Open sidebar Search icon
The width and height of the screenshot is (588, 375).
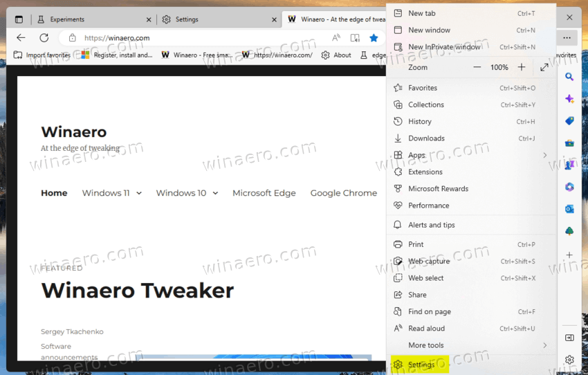569,77
